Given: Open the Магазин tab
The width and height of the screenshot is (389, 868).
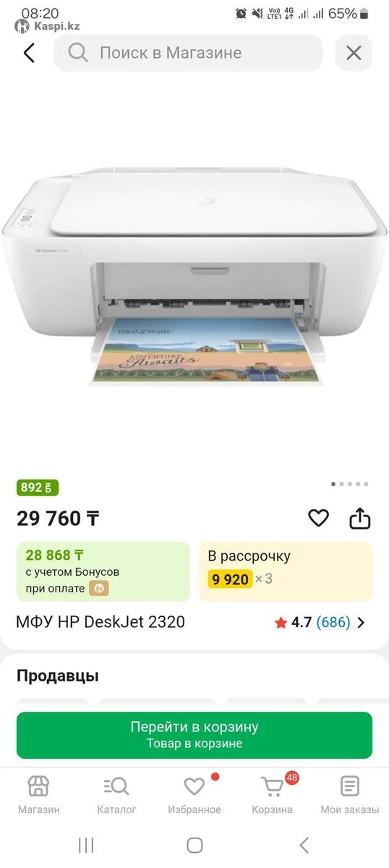Looking at the screenshot, I should pyautogui.click(x=38, y=795).
